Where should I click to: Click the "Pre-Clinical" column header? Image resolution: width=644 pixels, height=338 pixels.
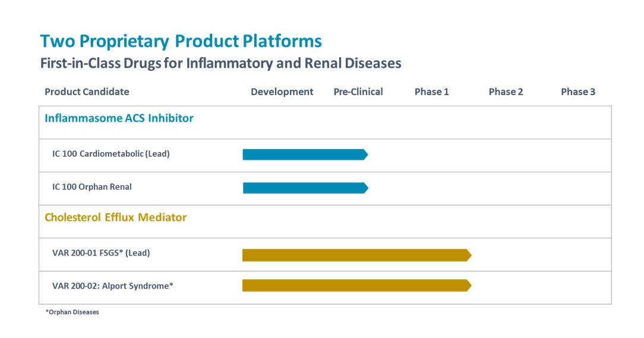(358, 91)
